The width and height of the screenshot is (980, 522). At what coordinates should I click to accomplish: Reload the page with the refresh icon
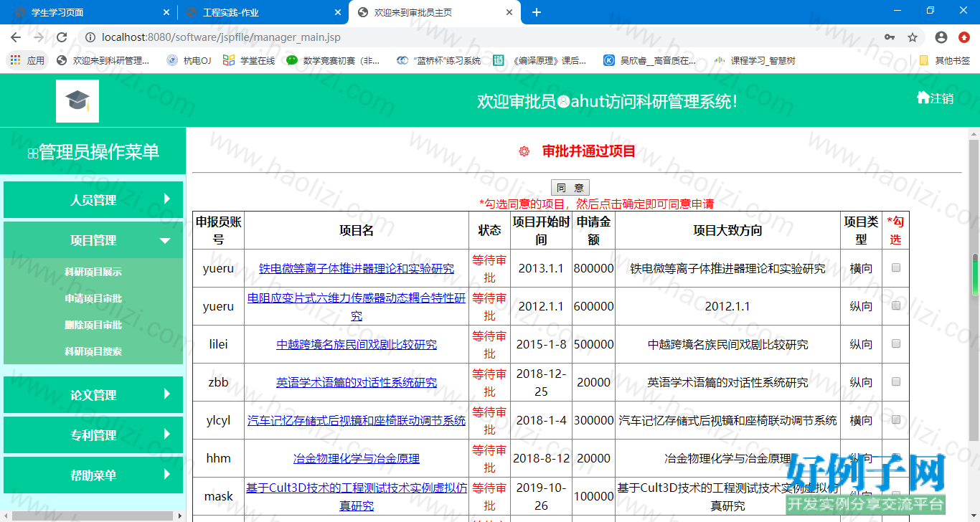[x=62, y=37]
